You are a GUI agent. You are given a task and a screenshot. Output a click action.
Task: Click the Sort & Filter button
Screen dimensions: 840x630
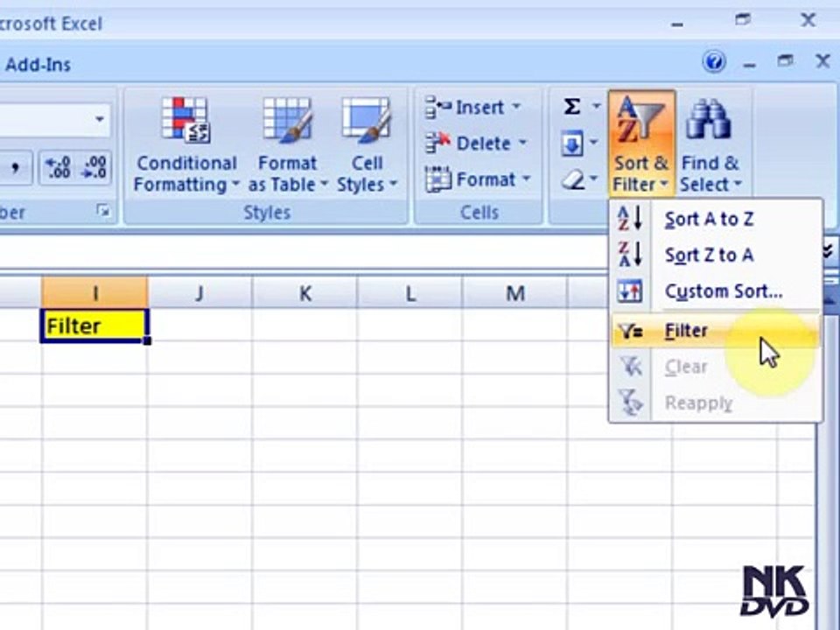(x=641, y=143)
